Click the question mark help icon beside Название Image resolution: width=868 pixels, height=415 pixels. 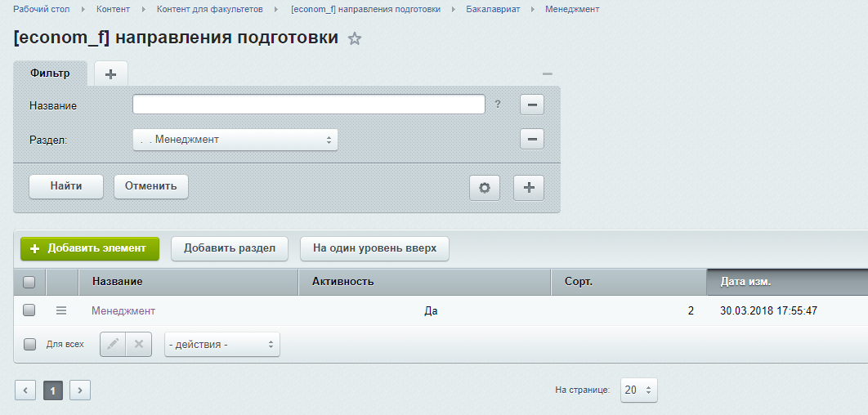[498, 105]
